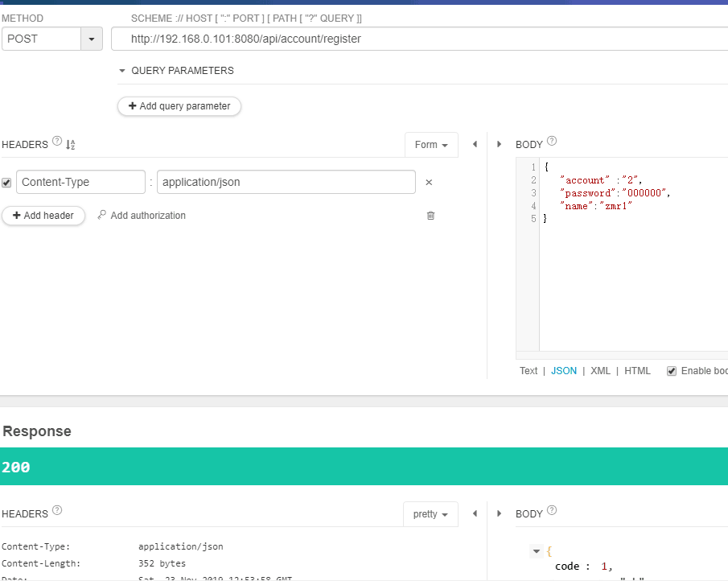Viewport: 728px width, 581px height.
Task: Delete all headers with trash icon
Action: coord(430,216)
